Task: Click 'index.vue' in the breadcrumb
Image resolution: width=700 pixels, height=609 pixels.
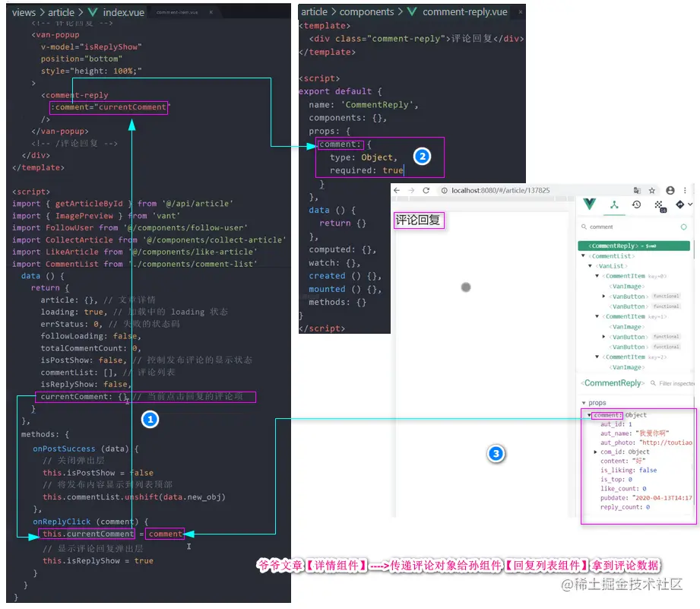Action: click(x=123, y=13)
